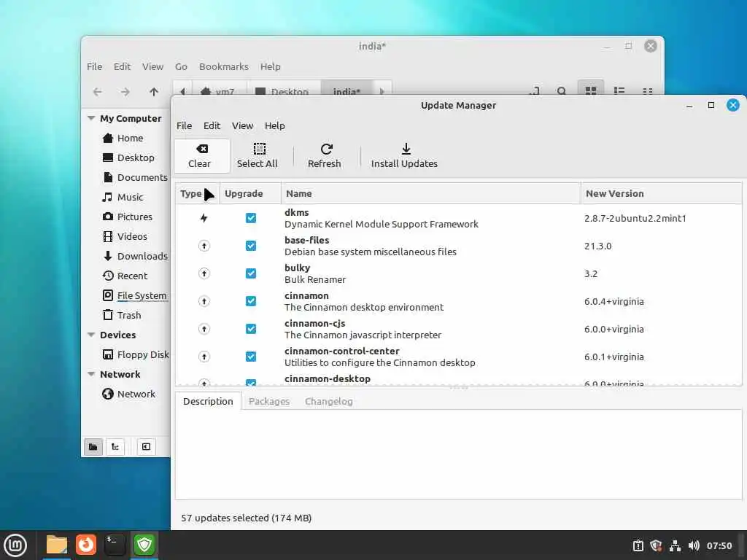Collapse Devices section in file manager sidebar
The width and height of the screenshot is (747, 560).
pos(91,335)
